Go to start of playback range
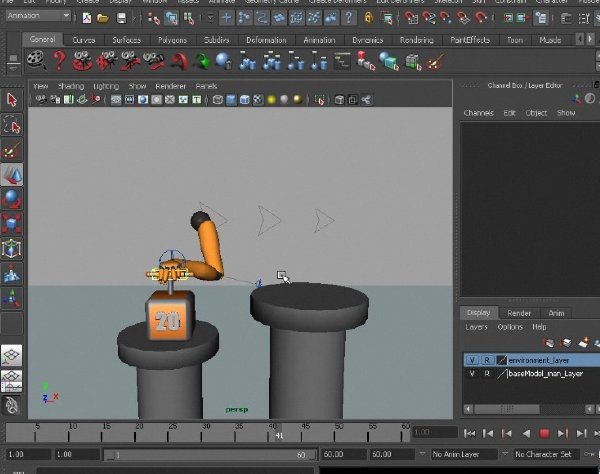Screen dimensions: 600x474 pos(469,433)
